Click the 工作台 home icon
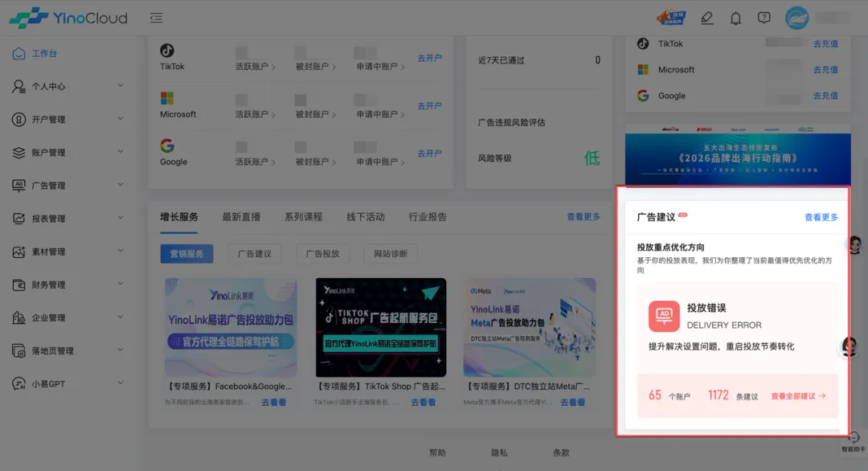Screen dimensions: 868x471 18,53
